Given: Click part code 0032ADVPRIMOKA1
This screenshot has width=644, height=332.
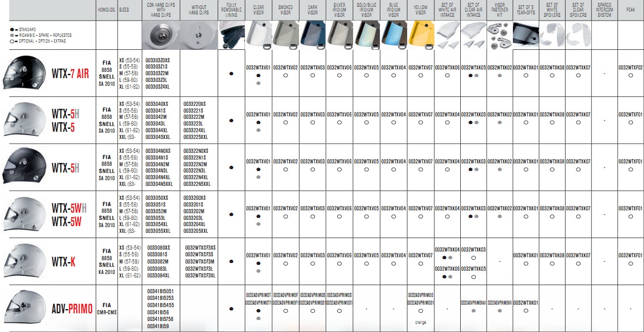Looking at the screenshot, I should click(x=474, y=303).
